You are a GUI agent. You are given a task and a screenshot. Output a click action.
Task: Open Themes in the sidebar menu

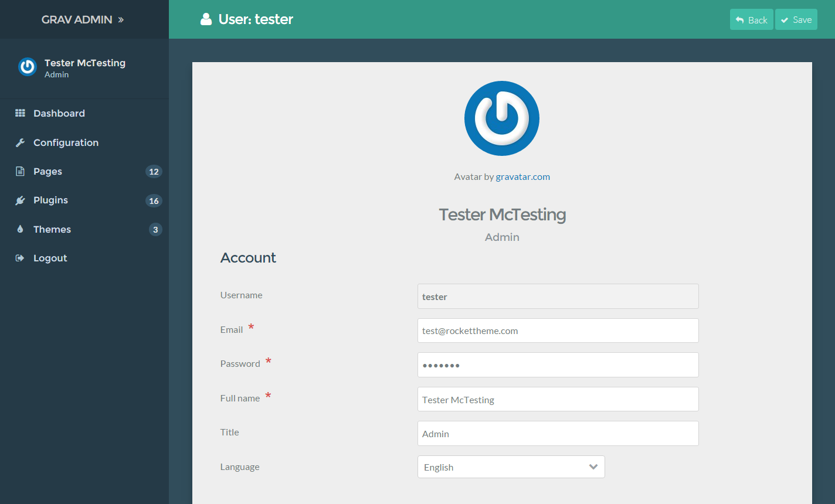[x=52, y=229]
